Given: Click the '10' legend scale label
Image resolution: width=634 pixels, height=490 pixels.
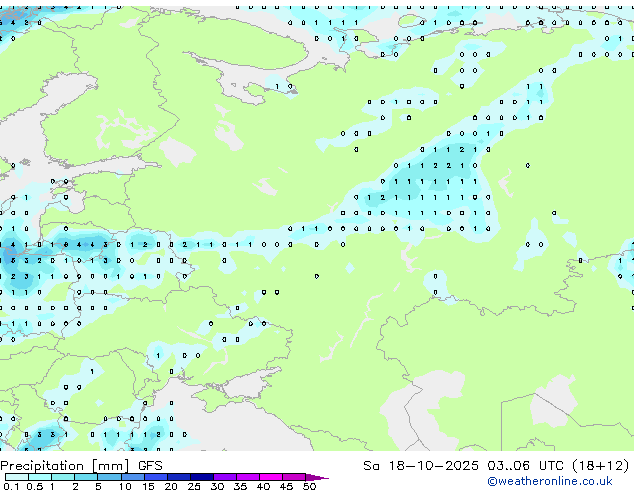Looking at the screenshot, I should 125,486.
